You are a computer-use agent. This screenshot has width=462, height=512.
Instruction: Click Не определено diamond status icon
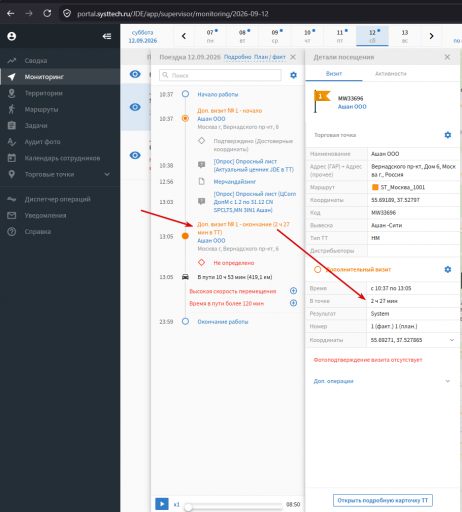click(x=201, y=263)
